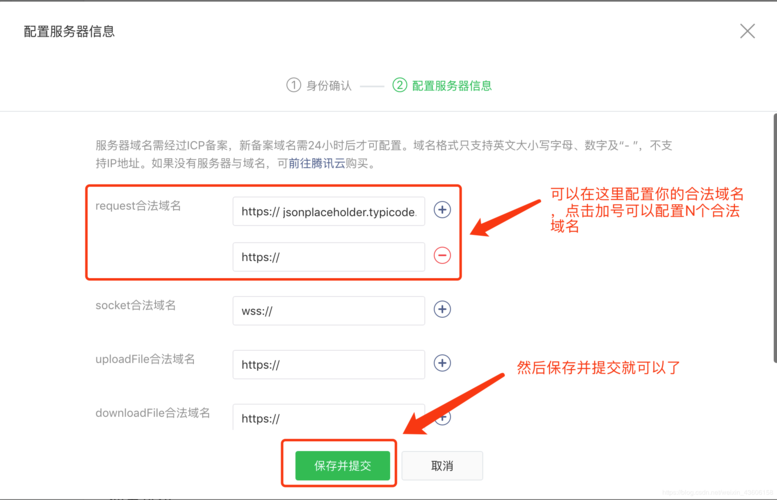Viewport: 777px width, 500px height.
Task: Focus the jsonplaceholder request domain field
Action: [329, 212]
